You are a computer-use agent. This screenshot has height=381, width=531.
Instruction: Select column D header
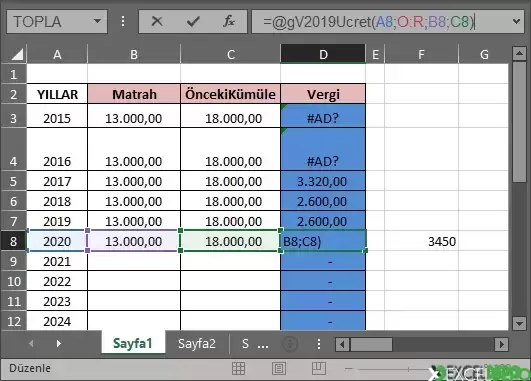click(323, 54)
